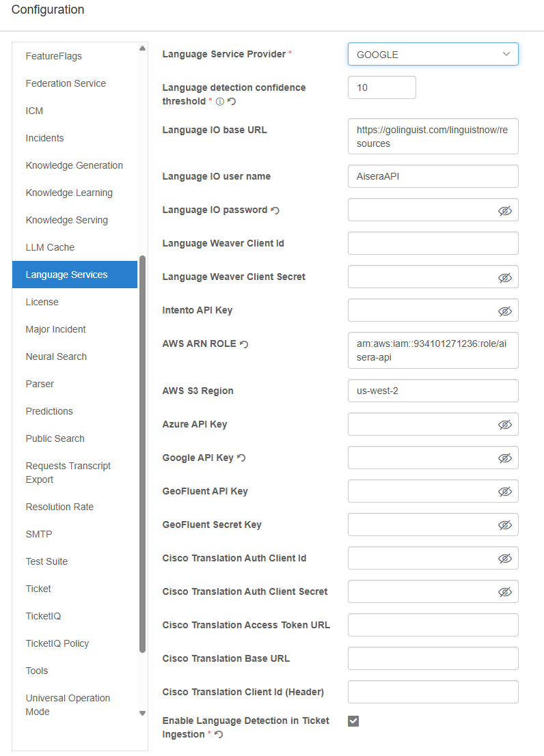Select Knowledge Generation in the sidebar
The image size is (544, 756).
(74, 165)
